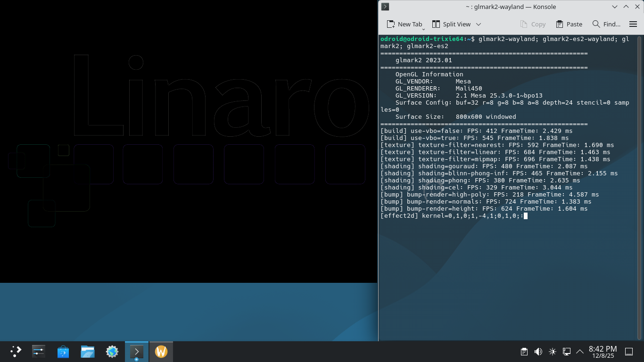Expand the Split View dropdown arrow

click(x=479, y=24)
